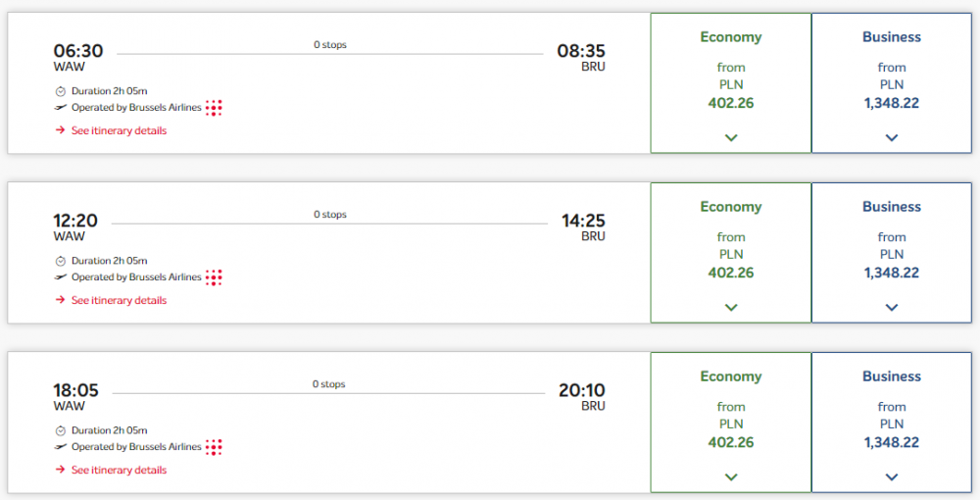Viewport: 980px width, 500px height.
Task: Expand Business fare chevron for 06:30 flight
Action: tap(892, 137)
